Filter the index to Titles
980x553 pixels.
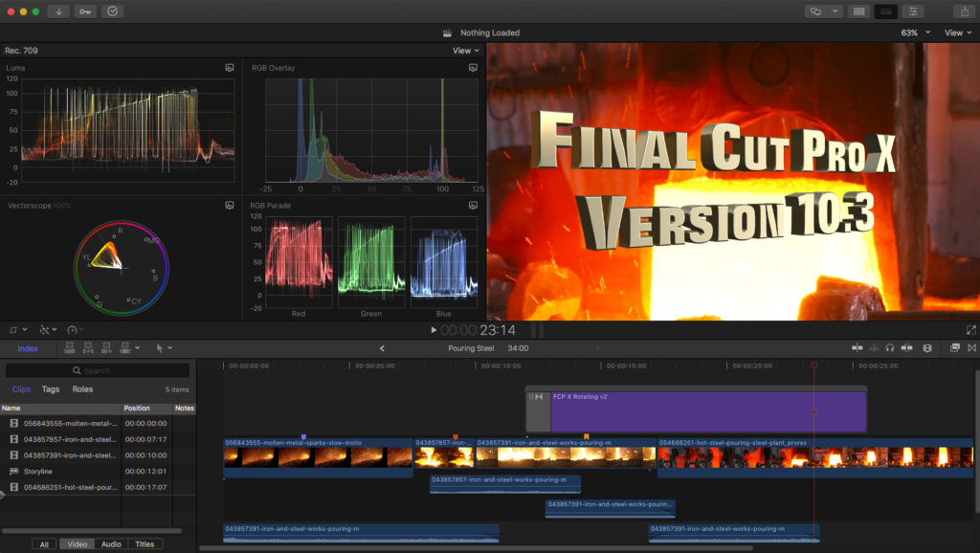(x=145, y=544)
